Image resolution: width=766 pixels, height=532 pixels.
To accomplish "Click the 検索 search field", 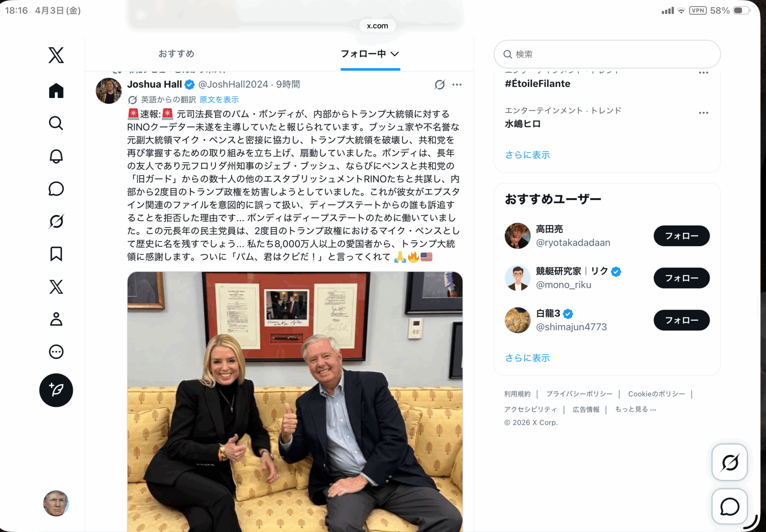I will click(607, 54).
